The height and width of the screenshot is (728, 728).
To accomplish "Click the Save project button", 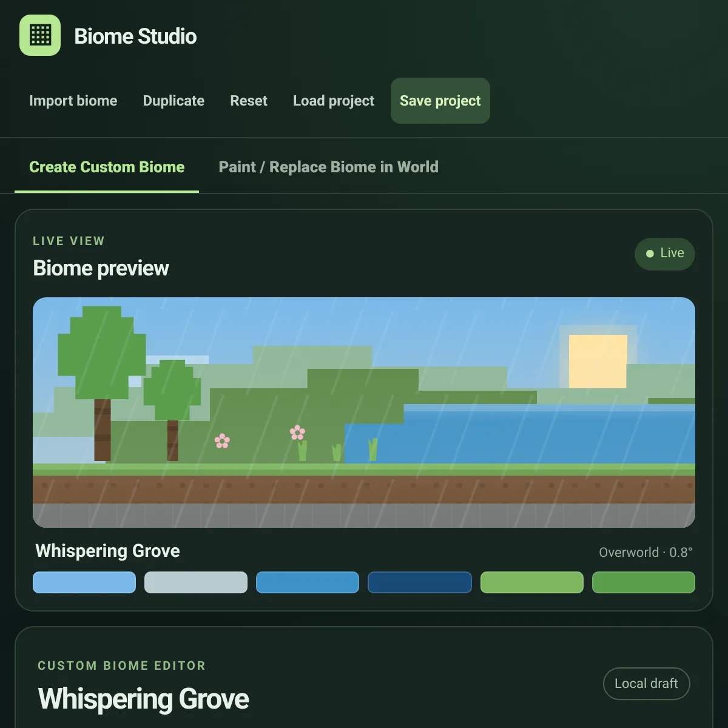I will (x=440, y=101).
